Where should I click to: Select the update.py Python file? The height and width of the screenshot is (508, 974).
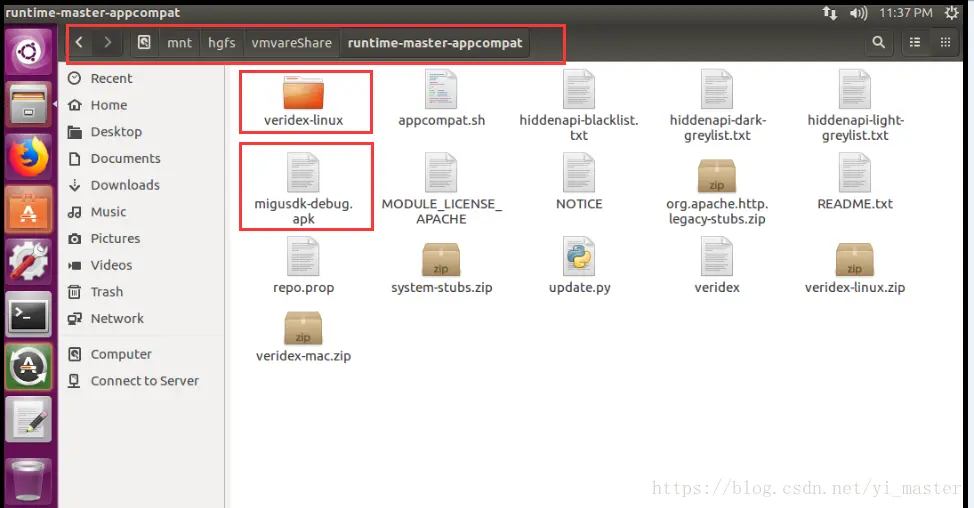(x=580, y=266)
